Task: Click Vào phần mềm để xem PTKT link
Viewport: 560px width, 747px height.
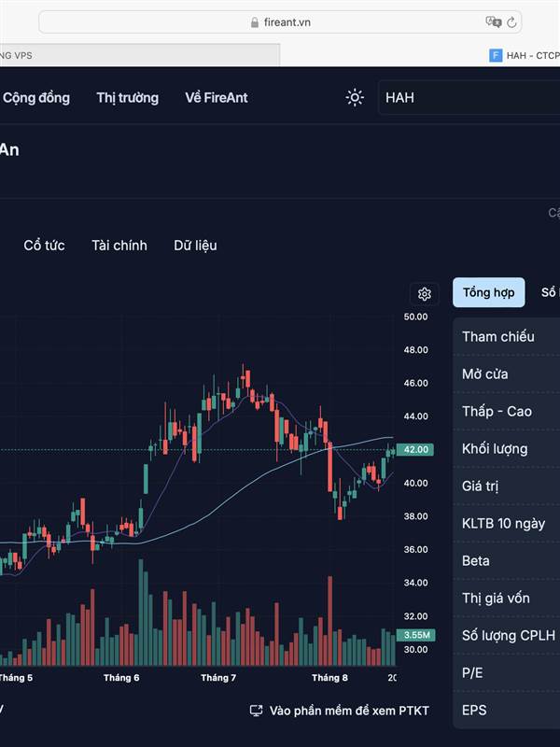Action: tap(349, 711)
